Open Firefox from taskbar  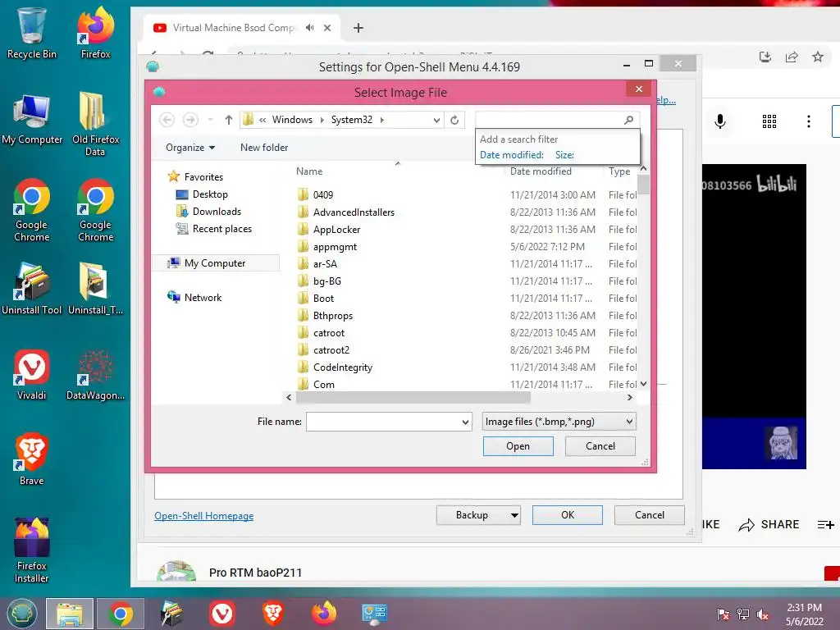point(323,614)
